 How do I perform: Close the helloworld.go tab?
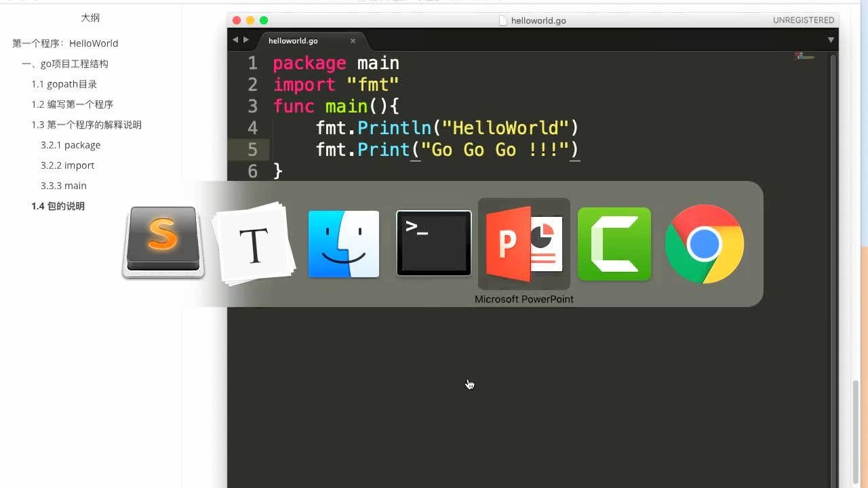coord(353,41)
